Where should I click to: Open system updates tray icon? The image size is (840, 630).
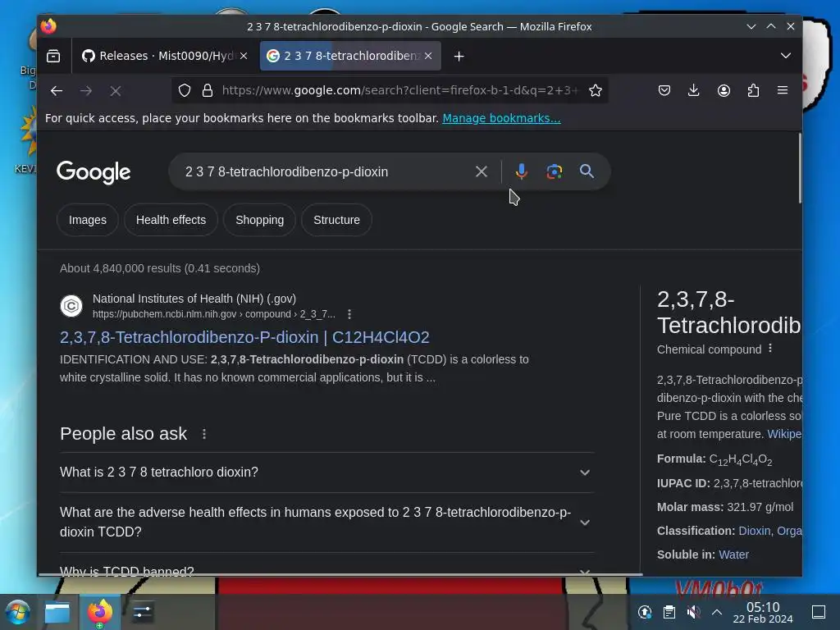point(645,612)
